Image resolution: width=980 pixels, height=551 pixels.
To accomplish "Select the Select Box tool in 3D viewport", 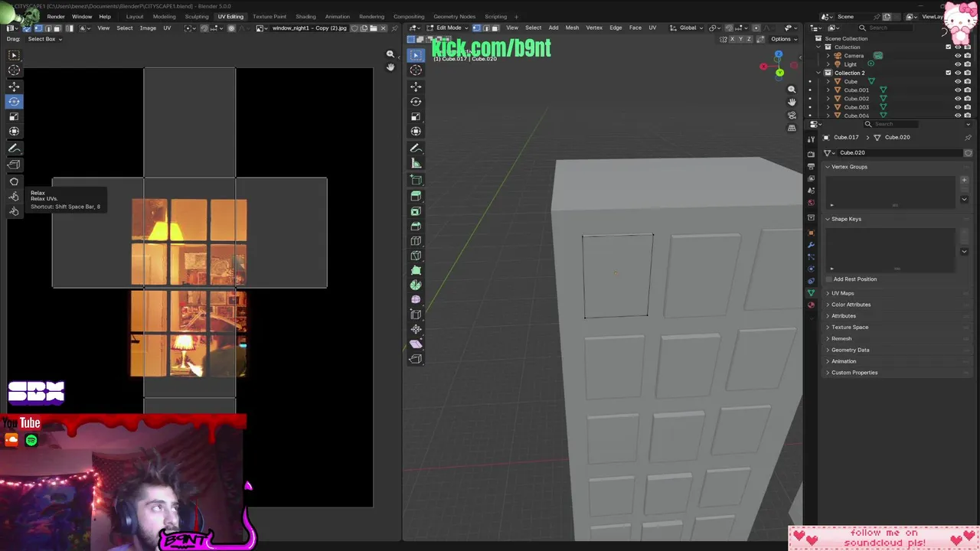I will click(x=416, y=55).
